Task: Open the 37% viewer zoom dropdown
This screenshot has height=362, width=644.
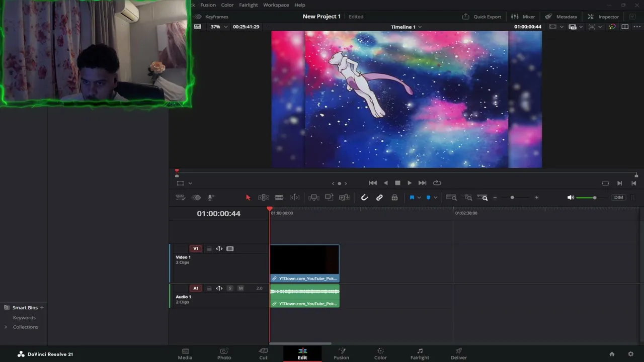Action: tap(219, 27)
